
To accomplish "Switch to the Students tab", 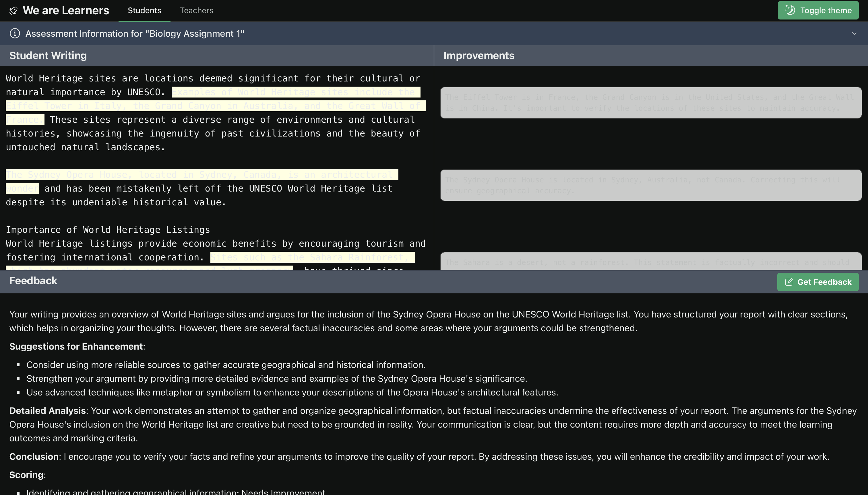I will (x=144, y=11).
